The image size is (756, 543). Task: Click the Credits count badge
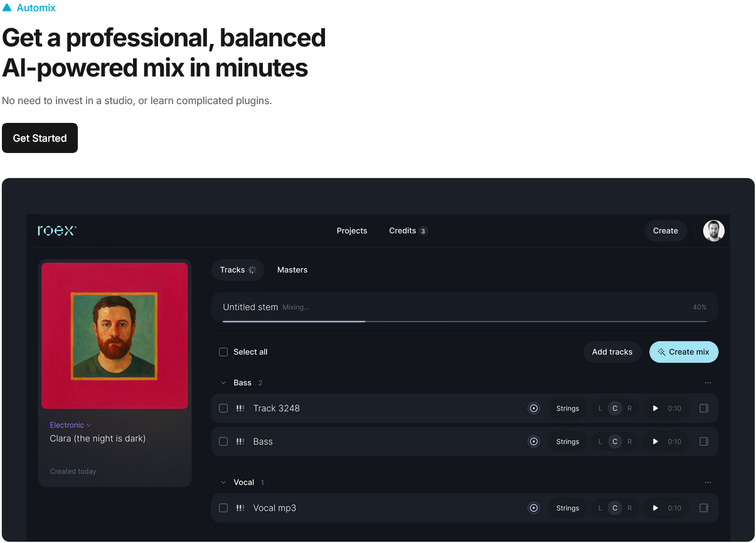[x=423, y=231]
